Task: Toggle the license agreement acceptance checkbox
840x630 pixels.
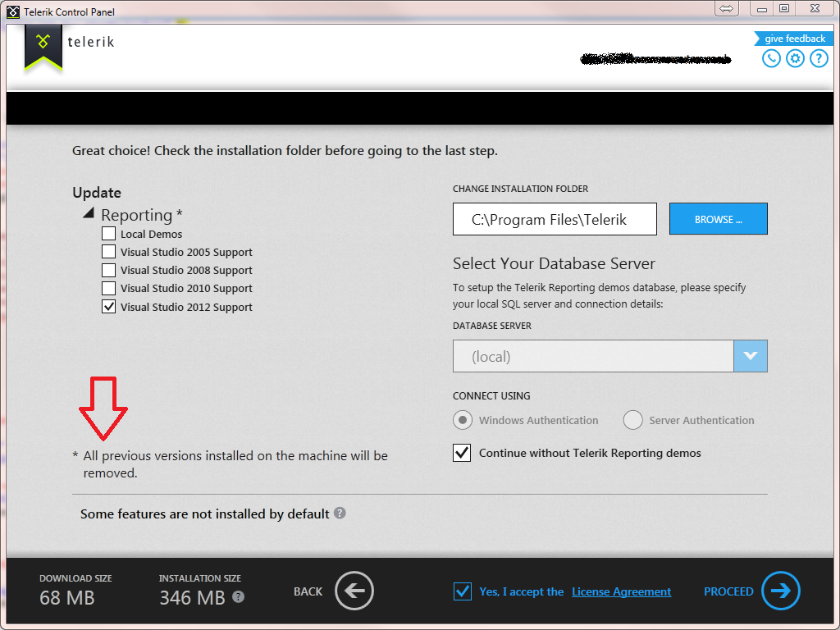Action: tap(463, 591)
